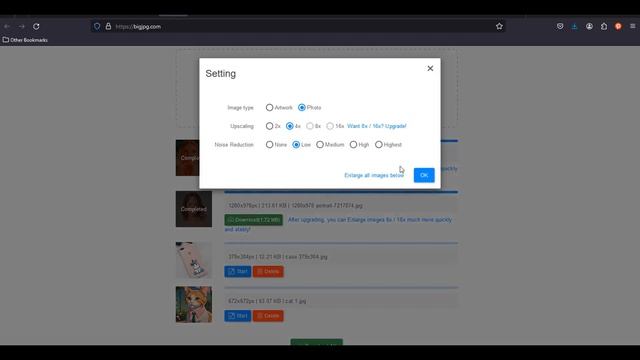Open the cat in suit thumbnail
The image size is (640, 360).
pyautogui.click(x=194, y=304)
